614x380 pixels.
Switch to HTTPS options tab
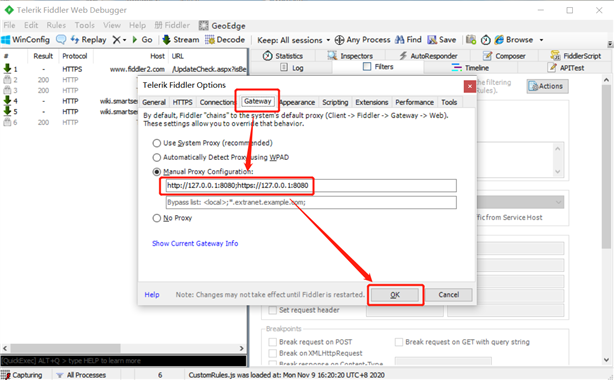click(182, 102)
